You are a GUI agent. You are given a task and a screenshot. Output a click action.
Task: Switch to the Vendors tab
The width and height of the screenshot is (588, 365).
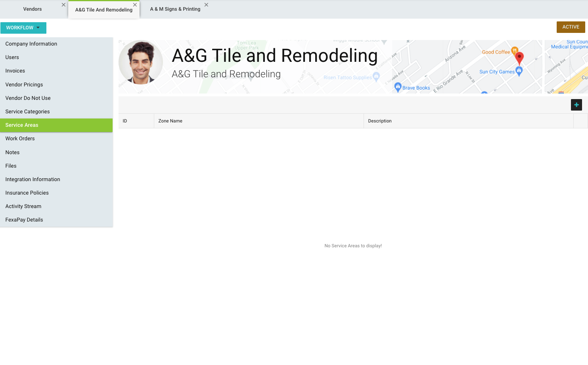point(33,9)
